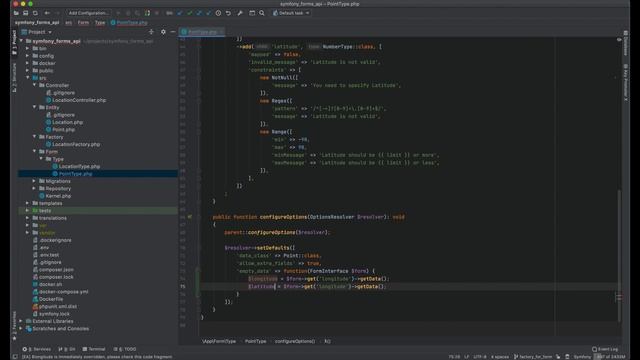Expand the Migrations folder
The height and width of the screenshot is (360, 640).
tap(34, 181)
